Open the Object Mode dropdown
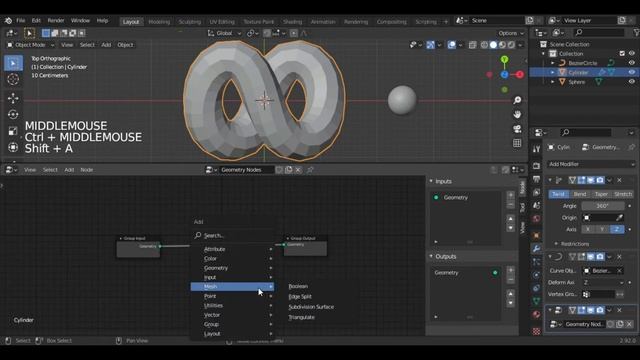640x360 pixels. coord(31,45)
